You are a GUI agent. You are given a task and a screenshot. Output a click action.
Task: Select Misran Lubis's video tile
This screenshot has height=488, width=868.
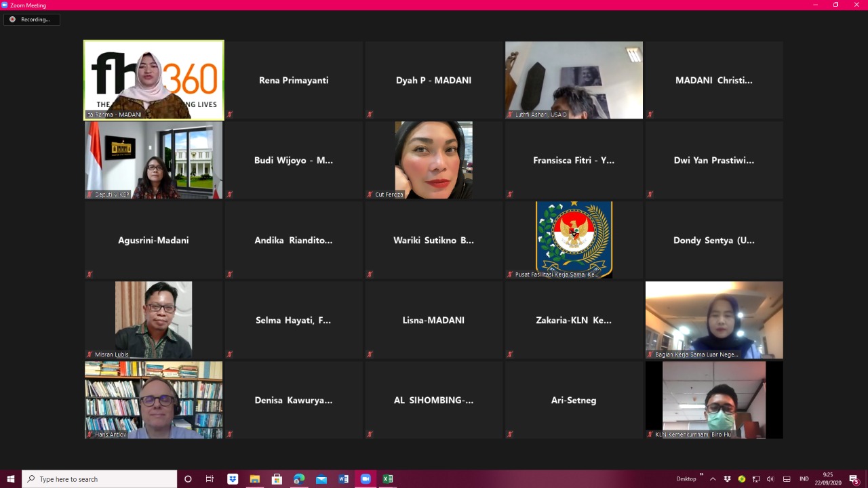(153, 320)
